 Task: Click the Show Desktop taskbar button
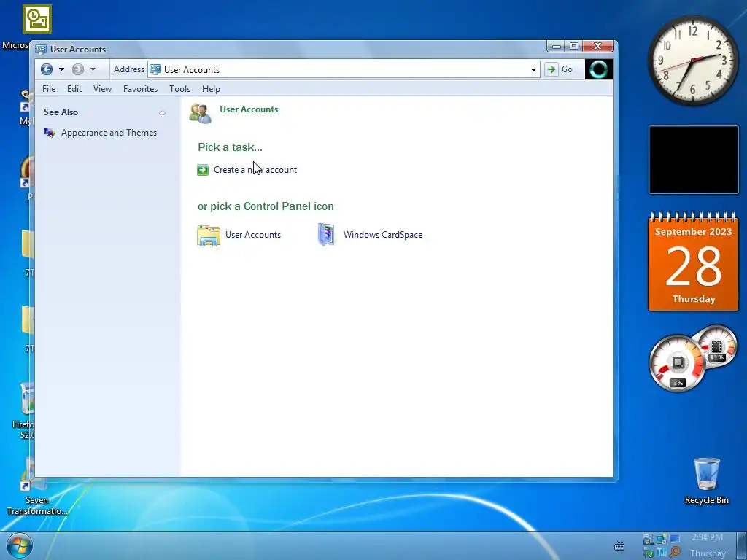coord(742,545)
